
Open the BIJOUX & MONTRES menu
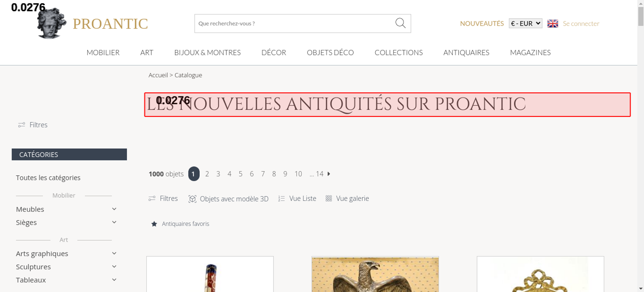[x=207, y=52]
